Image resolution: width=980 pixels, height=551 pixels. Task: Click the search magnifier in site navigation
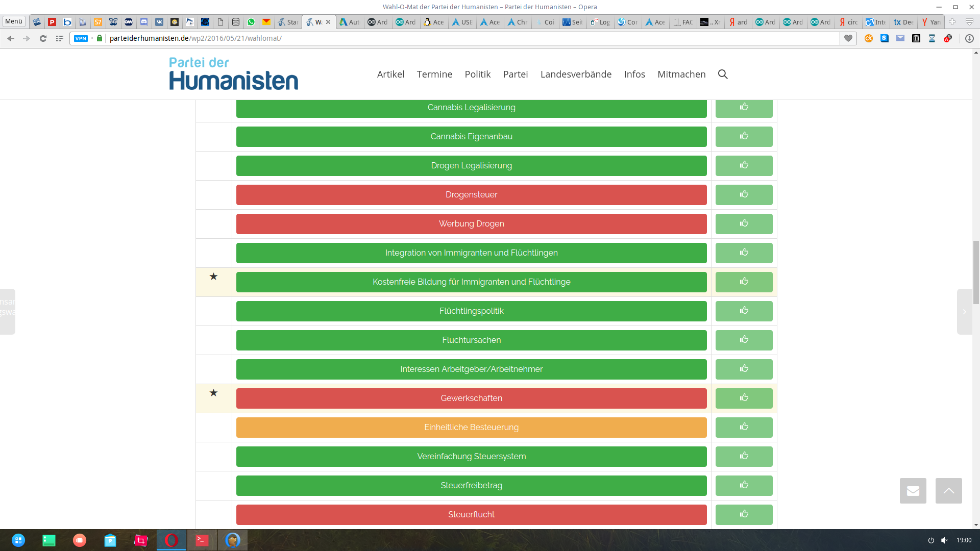point(723,74)
